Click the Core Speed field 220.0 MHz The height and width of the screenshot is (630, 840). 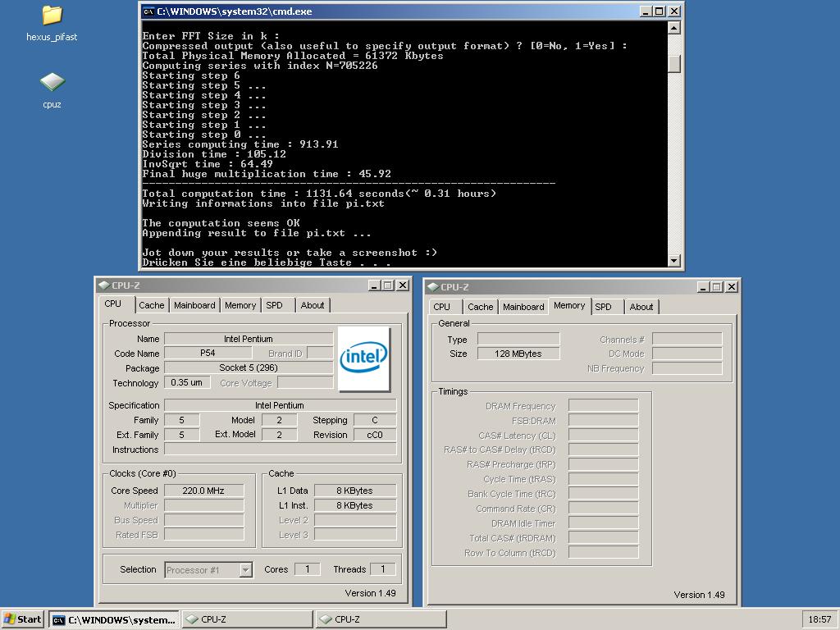[x=203, y=491]
